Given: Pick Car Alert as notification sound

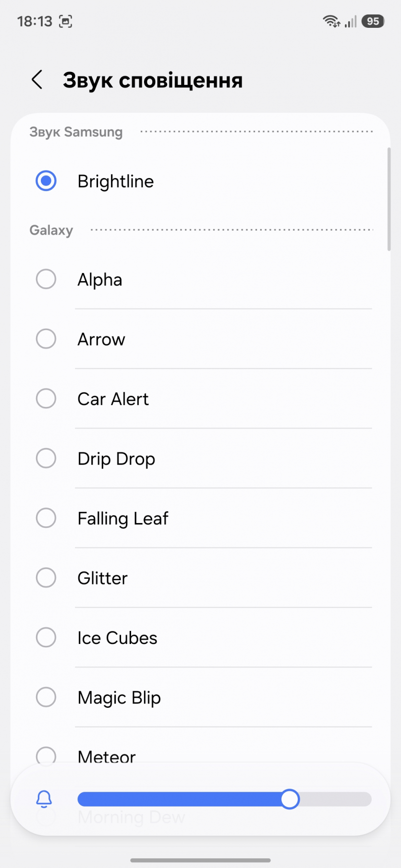Looking at the screenshot, I should point(46,399).
